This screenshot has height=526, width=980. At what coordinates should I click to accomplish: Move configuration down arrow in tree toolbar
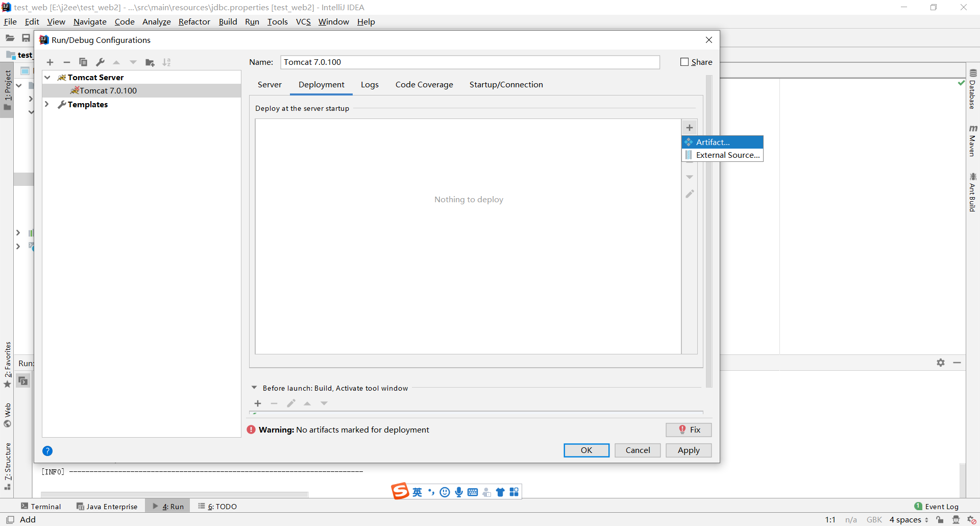133,62
